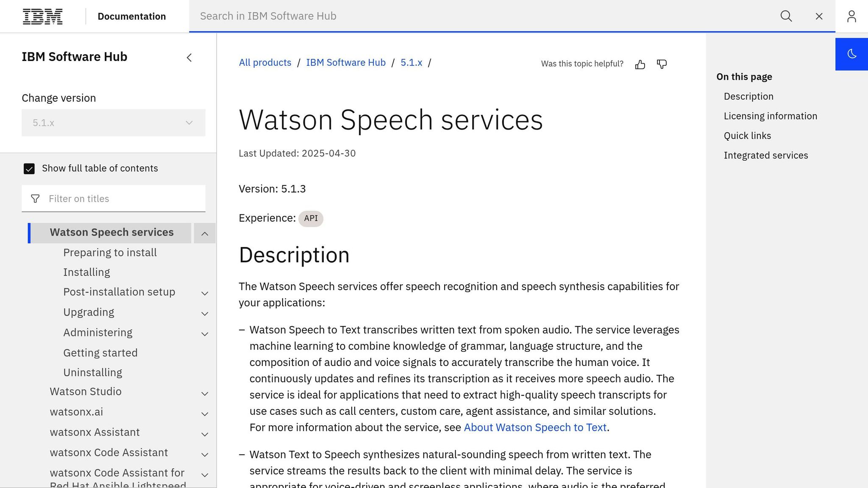Image resolution: width=868 pixels, height=488 pixels.
Task: Open the user profile icon
Action: pos(851,16)
